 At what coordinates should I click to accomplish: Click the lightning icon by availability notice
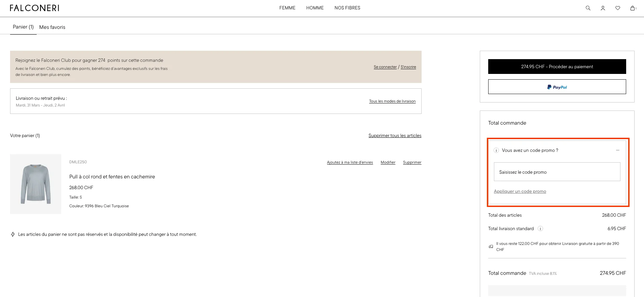pyautogui.click(x=13, y=235)
